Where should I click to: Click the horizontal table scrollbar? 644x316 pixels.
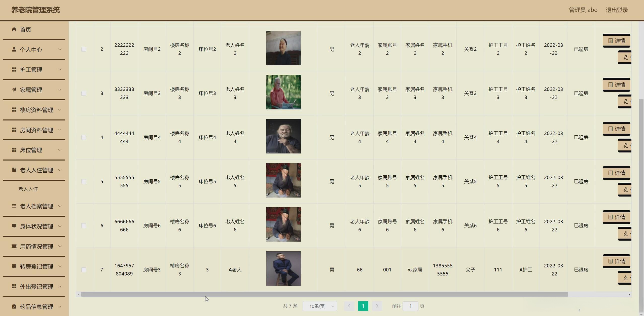pos(324,294)
